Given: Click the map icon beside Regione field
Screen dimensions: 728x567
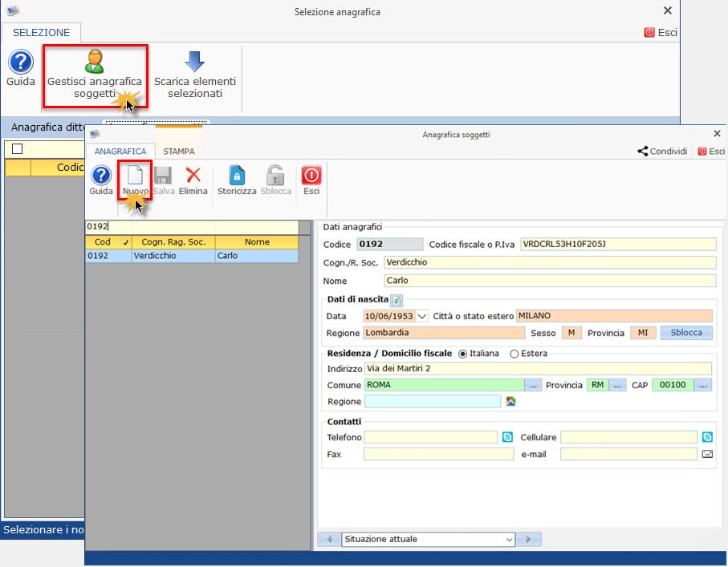Looking at the screenshot, I should coord(510,401).
